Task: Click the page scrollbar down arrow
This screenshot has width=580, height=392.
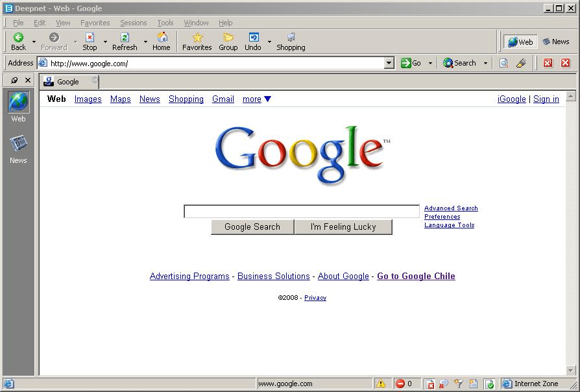Action: coord(570,370)
